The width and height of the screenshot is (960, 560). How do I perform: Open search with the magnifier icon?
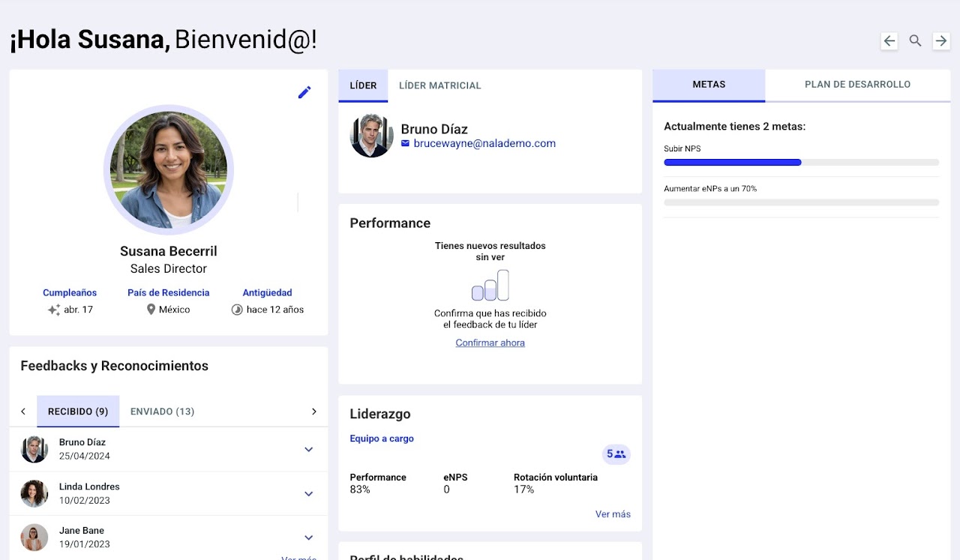915,41
